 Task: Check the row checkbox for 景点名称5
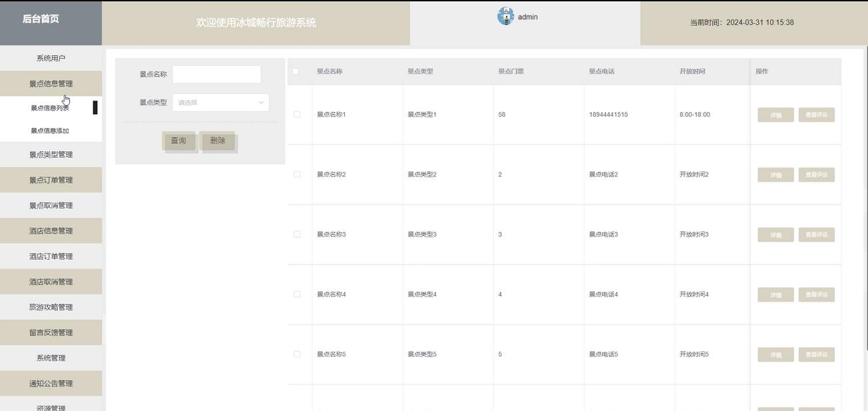tap(297, 354)
